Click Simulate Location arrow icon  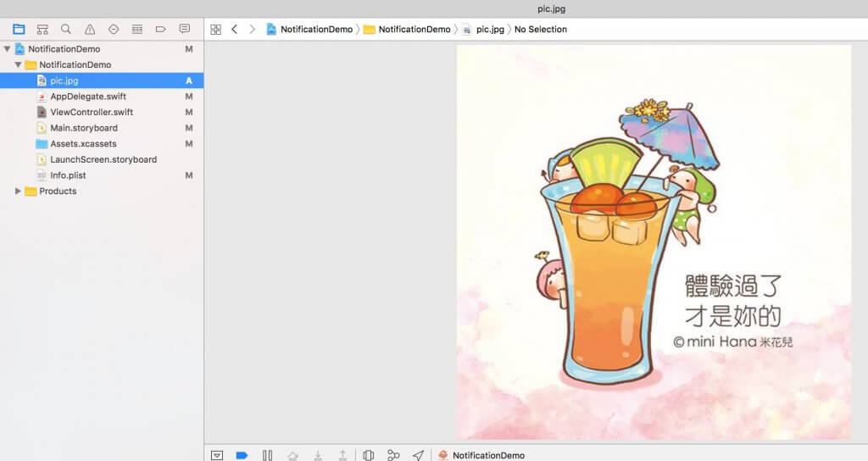click(x=419, y=455)
